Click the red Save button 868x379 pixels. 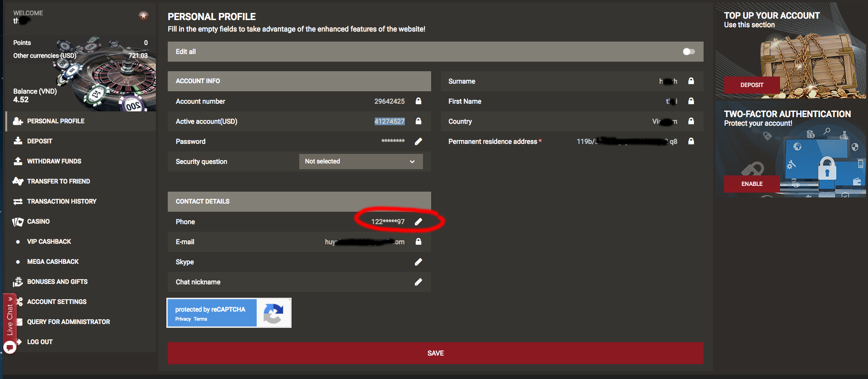[435, 353]
